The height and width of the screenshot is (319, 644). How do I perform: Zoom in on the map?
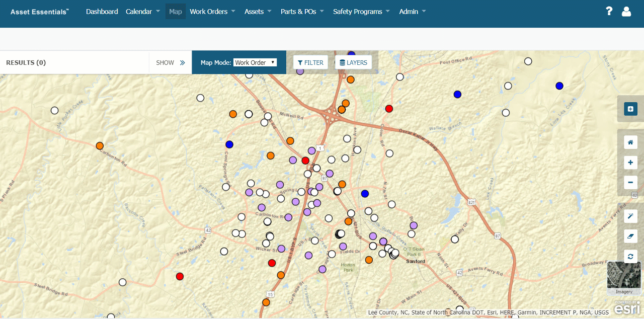pos(630,163)
